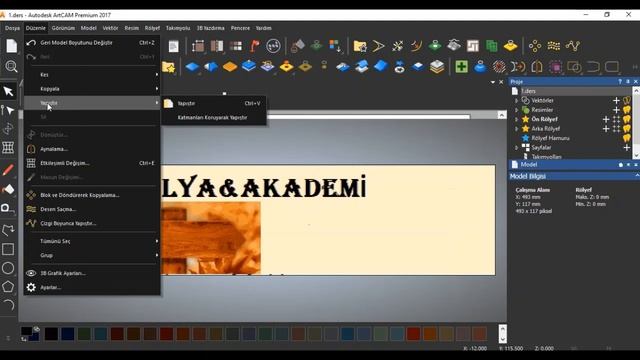
Task: Click the Project panel scroll-down arrow
Action: [x=636, y=156]
